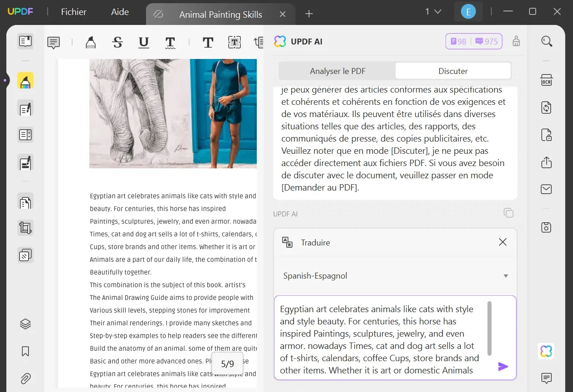573x392 pixels.
Task: Select the Strikethrough annotation tool
Action: (117, 42)
